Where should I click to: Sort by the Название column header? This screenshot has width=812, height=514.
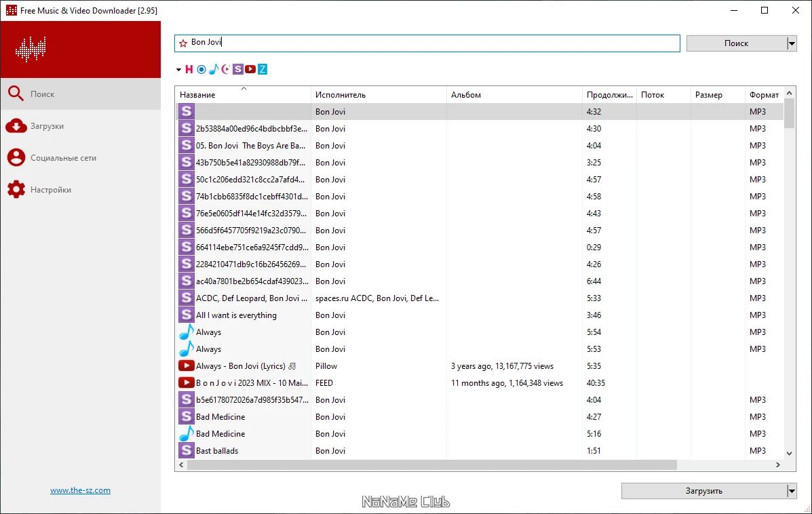[x=244, y=95]
